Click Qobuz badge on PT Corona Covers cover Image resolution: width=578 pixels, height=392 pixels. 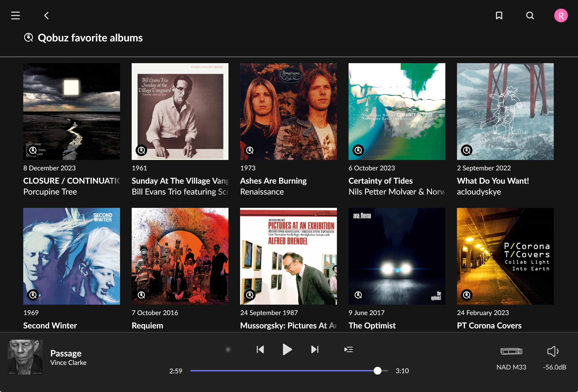pos(467,295)
